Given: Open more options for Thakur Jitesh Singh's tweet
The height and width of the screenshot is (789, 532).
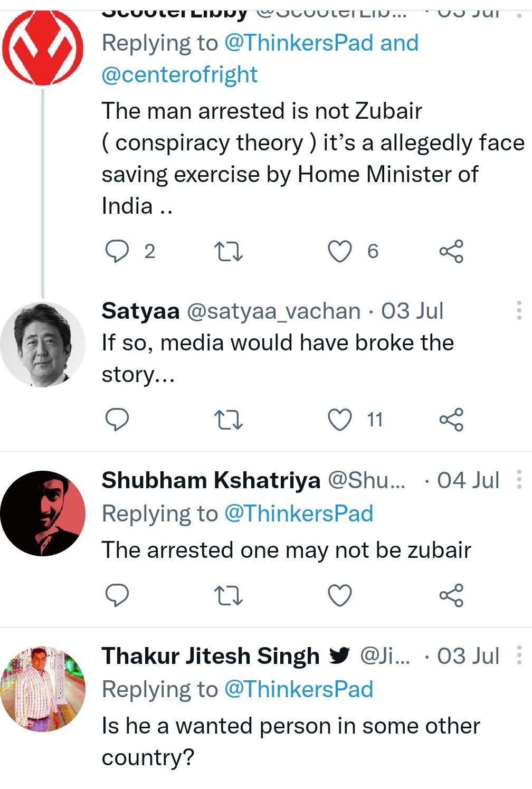Looking at the screenshot, I should coord(519,655).
